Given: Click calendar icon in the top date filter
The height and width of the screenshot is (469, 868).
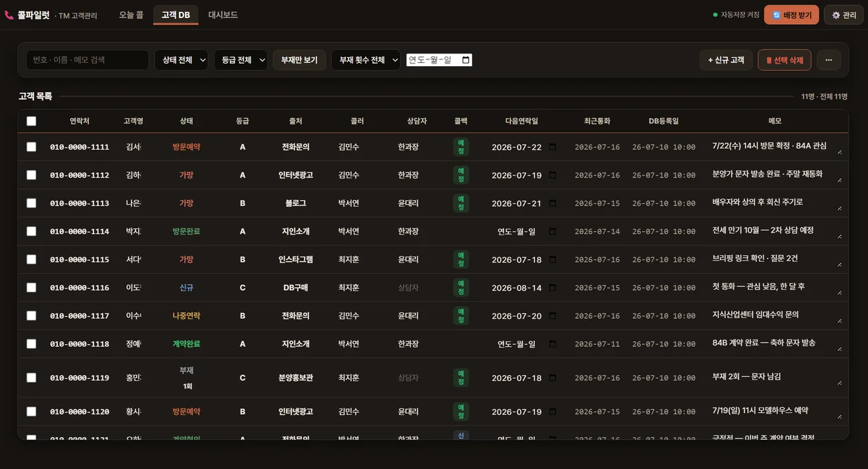Looking at the screenshot, I should [466, 60].
